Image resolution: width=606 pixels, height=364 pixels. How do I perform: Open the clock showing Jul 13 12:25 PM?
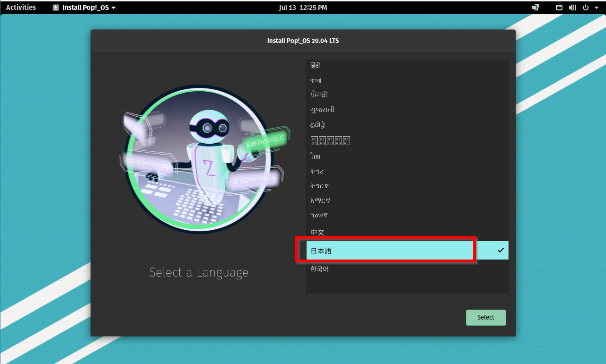tap(303, 8)
